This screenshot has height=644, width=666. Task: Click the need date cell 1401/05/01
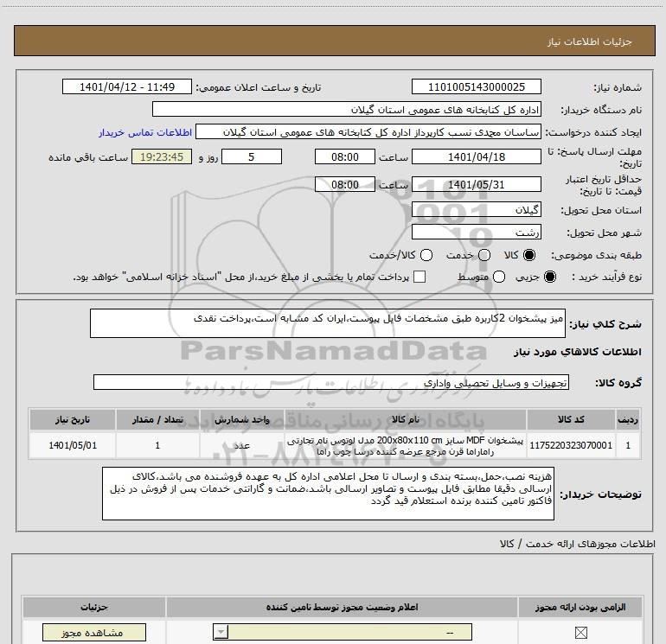coord(72,445)
